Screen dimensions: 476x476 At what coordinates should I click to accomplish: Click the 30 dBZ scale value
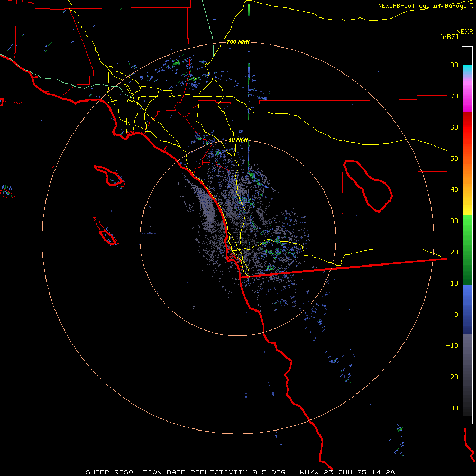pyautogui.click(x=454, y=221)
